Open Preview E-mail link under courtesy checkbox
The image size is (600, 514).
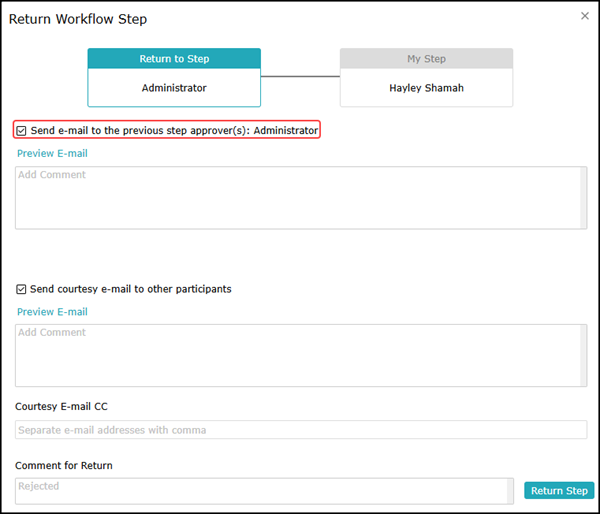(x=52, y=312)
